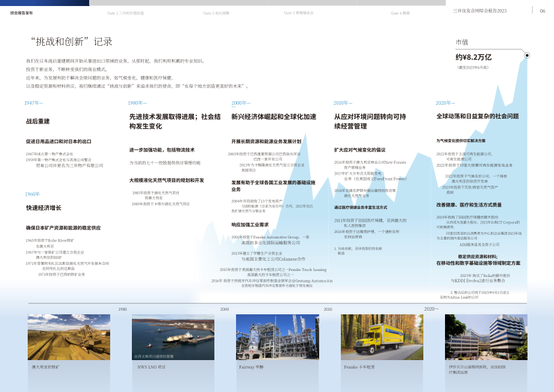
Task: Open the Gate 4 数据 tab
Action: point(400,13)
